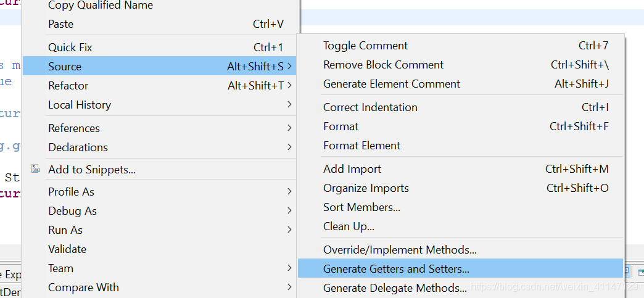The height and width of the screenshot is (298, 644).
Task: Choose Generate Getters and Setters
Action: pyautogui.click(x=396, y=269)
